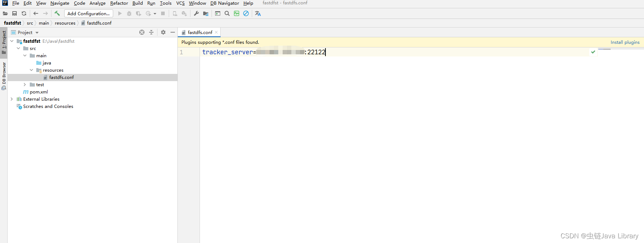Expand the External Libraries node
The height and width of the screenshot is (243, 644).
12,99
